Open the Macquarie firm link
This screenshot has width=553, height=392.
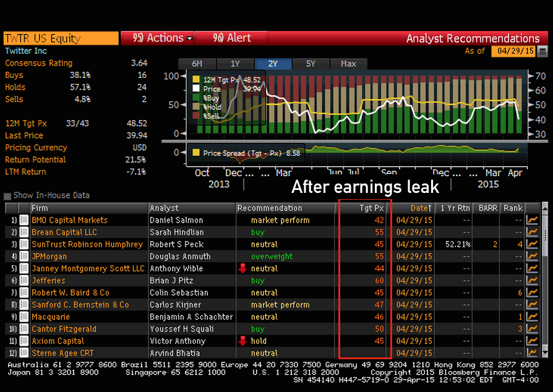coord(51,317)
